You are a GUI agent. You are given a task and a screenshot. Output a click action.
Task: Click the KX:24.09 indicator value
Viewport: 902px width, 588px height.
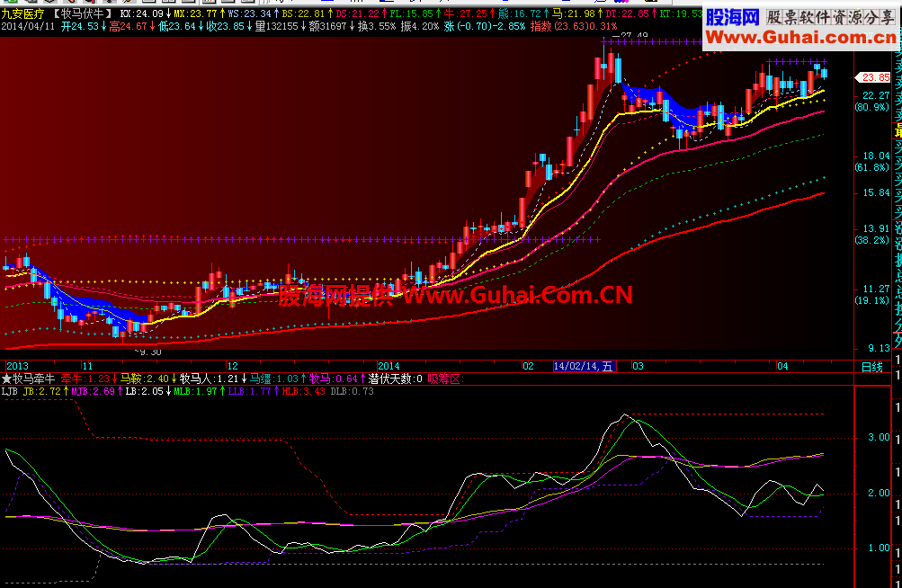pyautogui.click(x=141, y=13)
